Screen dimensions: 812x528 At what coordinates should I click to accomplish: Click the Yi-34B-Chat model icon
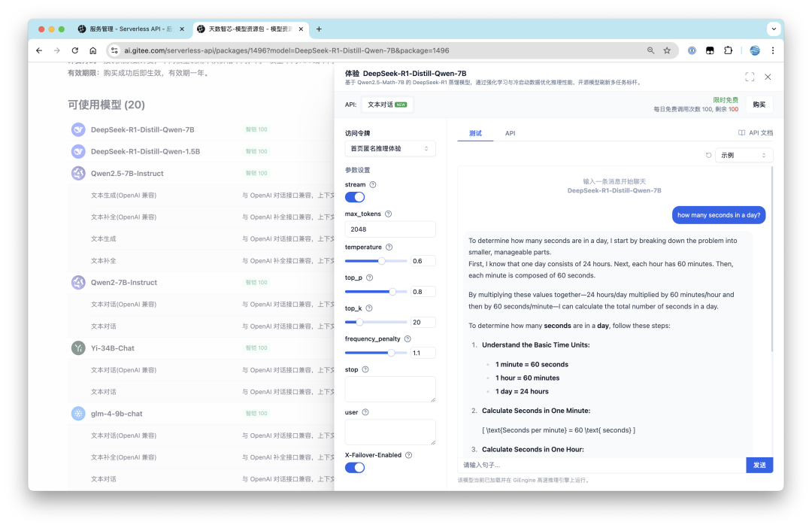pyautogui.click(x=78, y=348)
